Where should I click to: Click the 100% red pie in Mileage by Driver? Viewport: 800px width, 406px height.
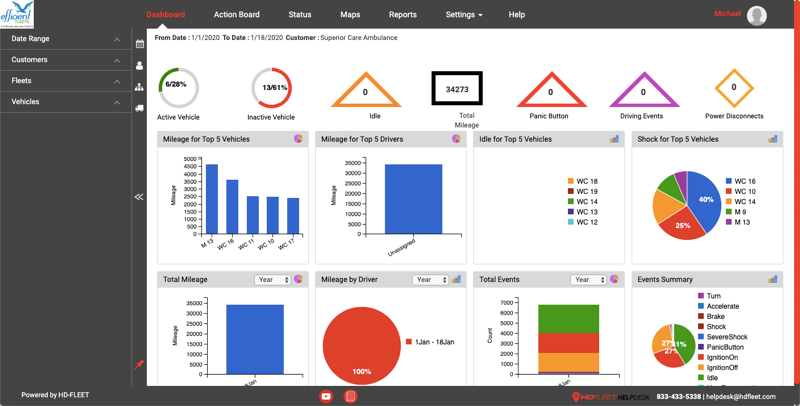[x=362, y=346]
